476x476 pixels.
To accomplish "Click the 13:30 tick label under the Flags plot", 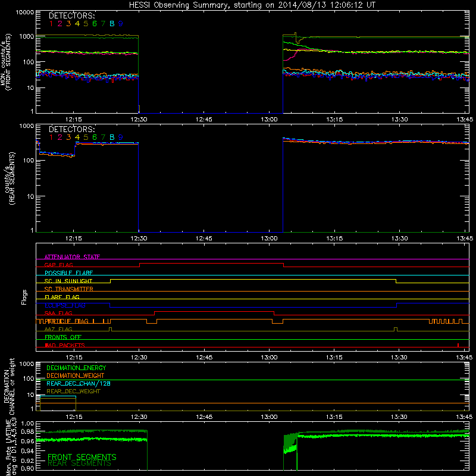I will pyautogui.click(x=399, y=358).
